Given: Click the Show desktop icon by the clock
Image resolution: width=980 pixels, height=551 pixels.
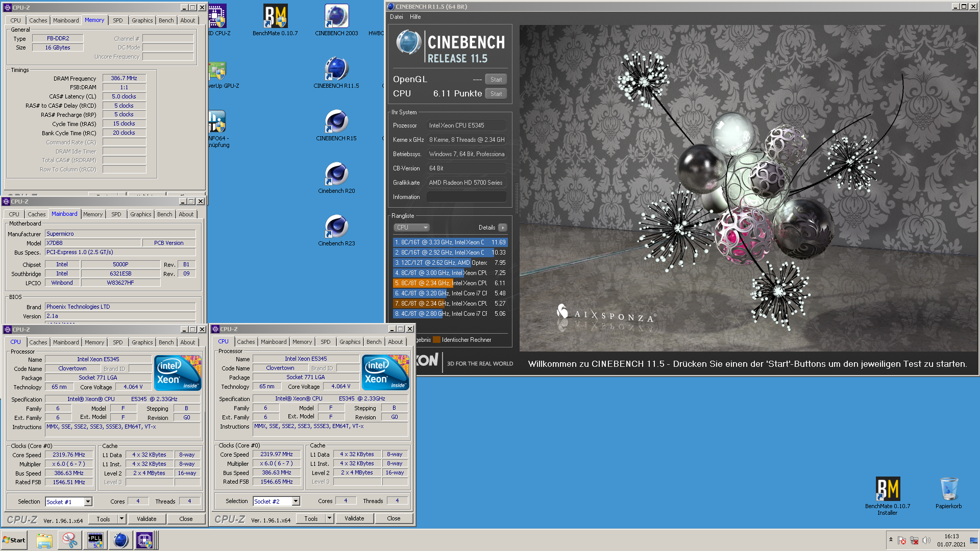Looking at the screenshot, I should click(x=974, y=540).
